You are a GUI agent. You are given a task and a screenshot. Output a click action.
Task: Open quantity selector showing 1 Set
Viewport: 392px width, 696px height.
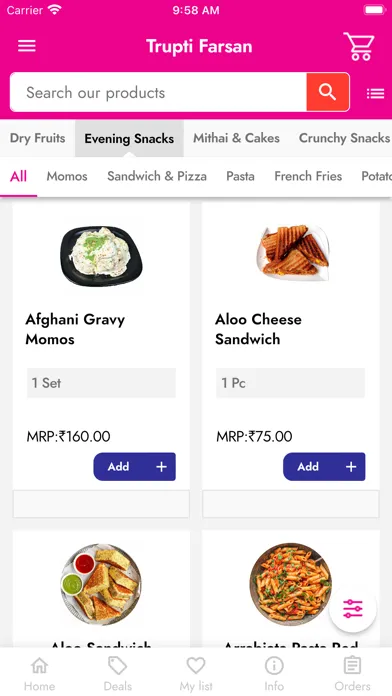tap(101, 383)
